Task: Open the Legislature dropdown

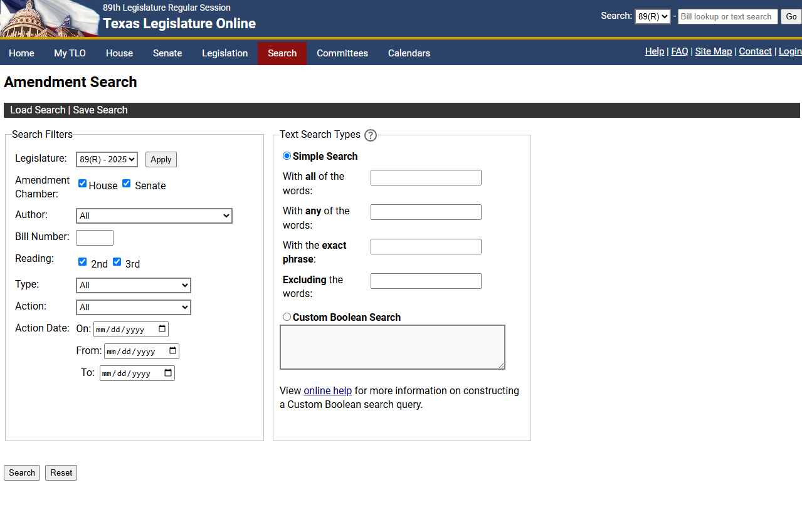Action: 107,159
